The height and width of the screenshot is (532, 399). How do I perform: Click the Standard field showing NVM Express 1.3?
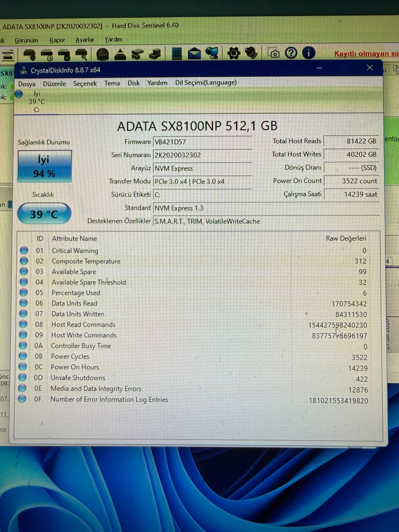pyautogui.click(x=266, y=208)
